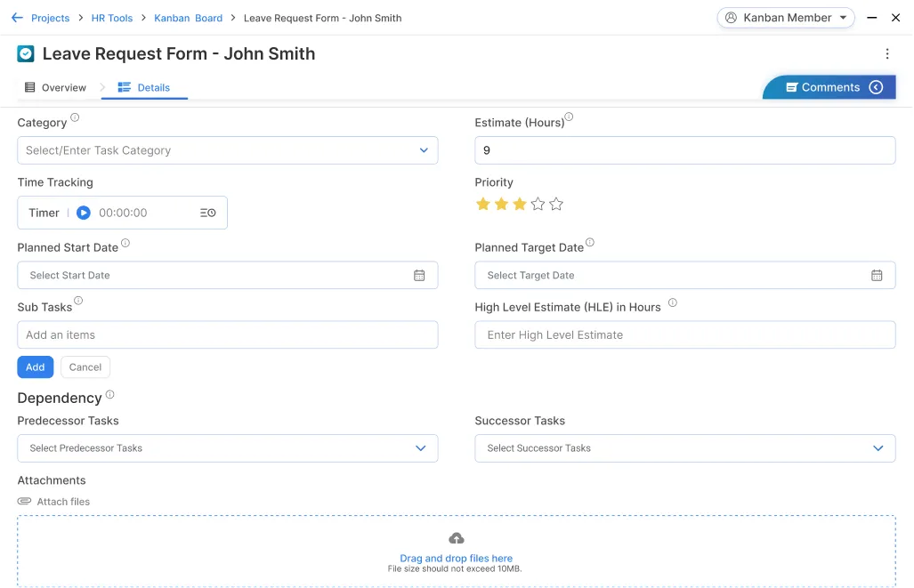
Task: Set priority to four stars
Action: [x=538, y=205]
